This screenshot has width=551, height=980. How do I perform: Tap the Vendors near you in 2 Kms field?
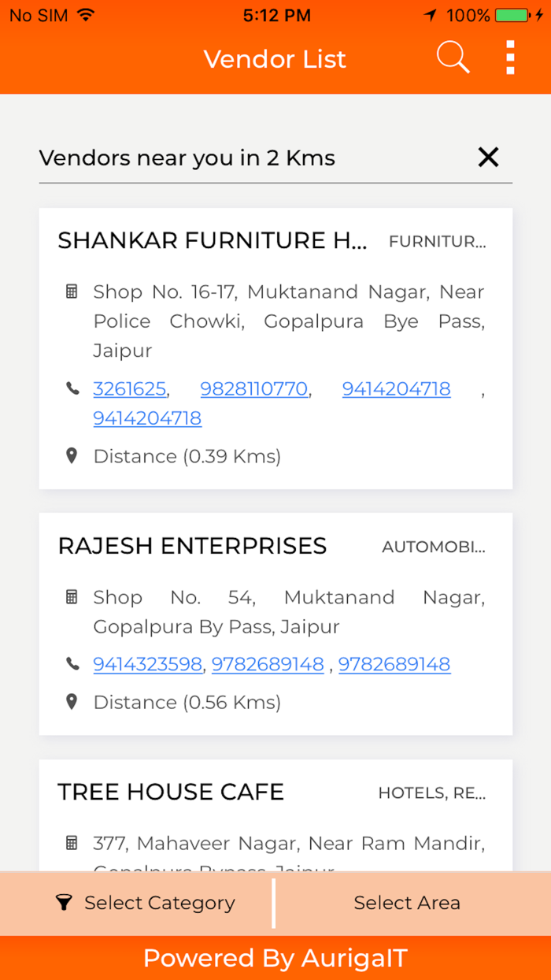[187, 158]
